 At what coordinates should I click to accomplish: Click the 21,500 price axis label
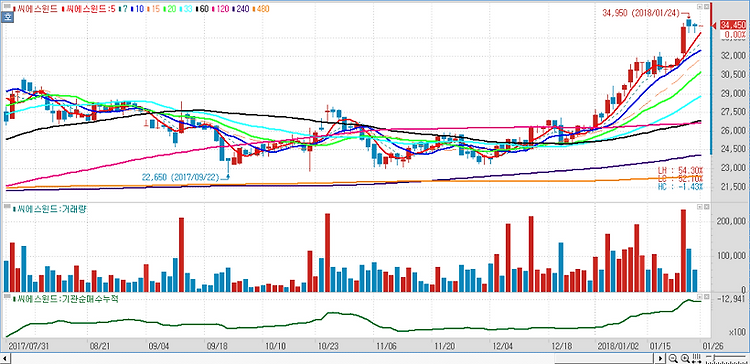(732, 187)
